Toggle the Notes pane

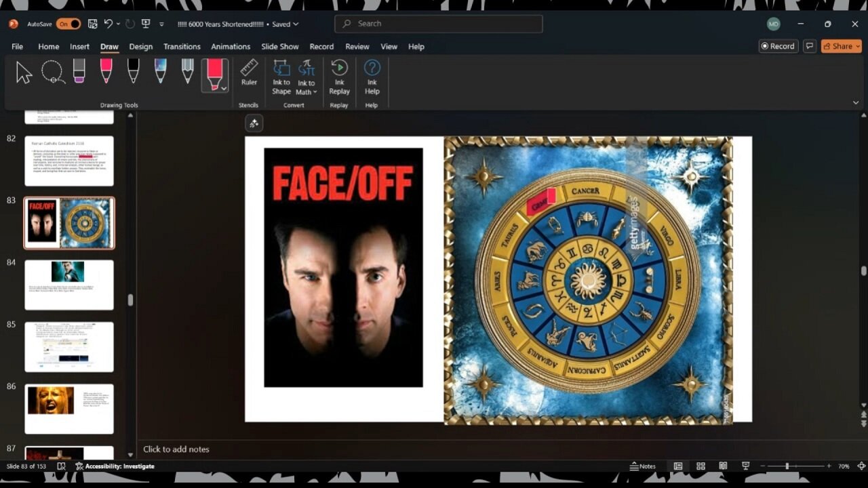pos(643,466)
